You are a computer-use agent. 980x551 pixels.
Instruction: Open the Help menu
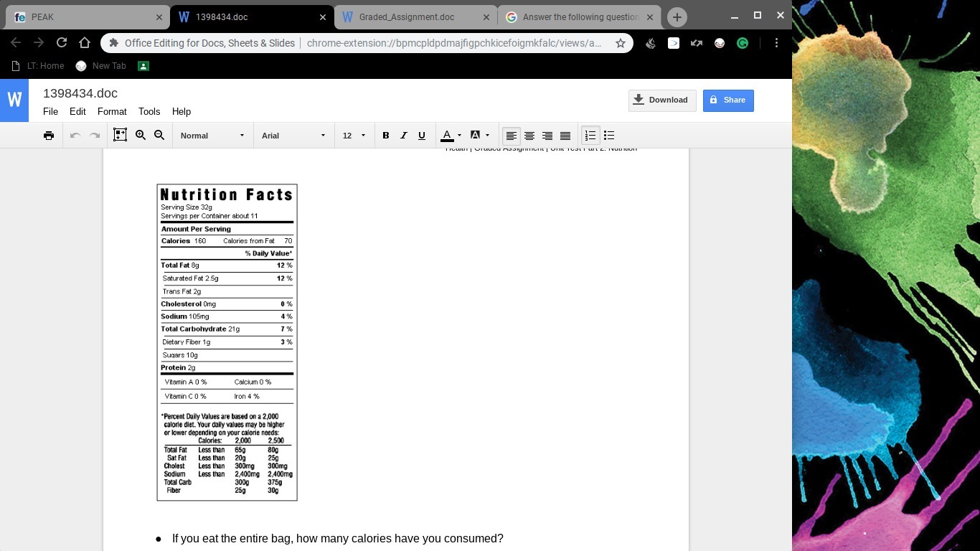[x=182, y=112]
